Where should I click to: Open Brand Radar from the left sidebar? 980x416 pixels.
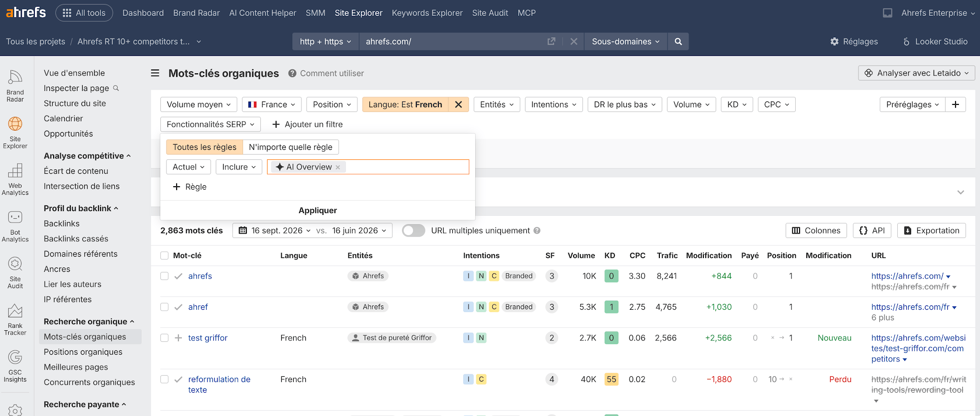(15, 86)
